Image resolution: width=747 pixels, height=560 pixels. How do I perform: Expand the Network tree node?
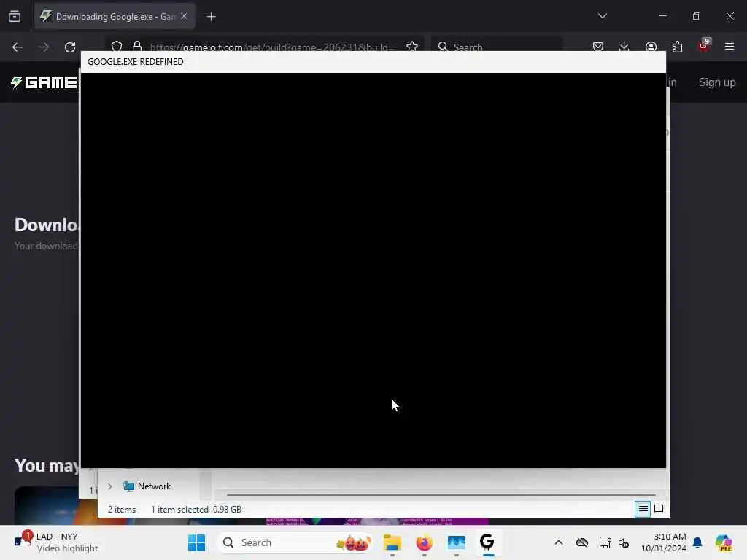pyautogui.click(x=109, y=486)
